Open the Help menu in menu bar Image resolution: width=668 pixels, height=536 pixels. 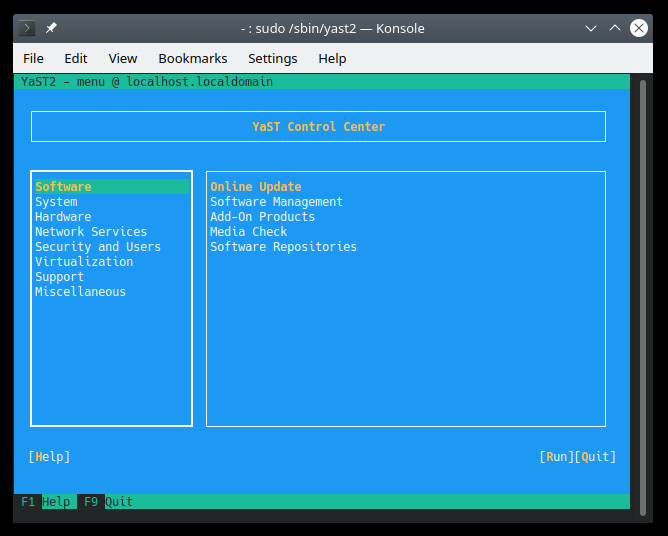(x=332, y=58)
